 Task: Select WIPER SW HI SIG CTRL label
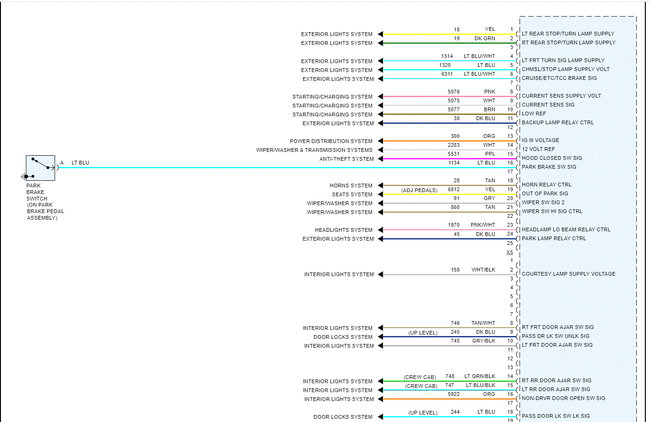(552, 211)
